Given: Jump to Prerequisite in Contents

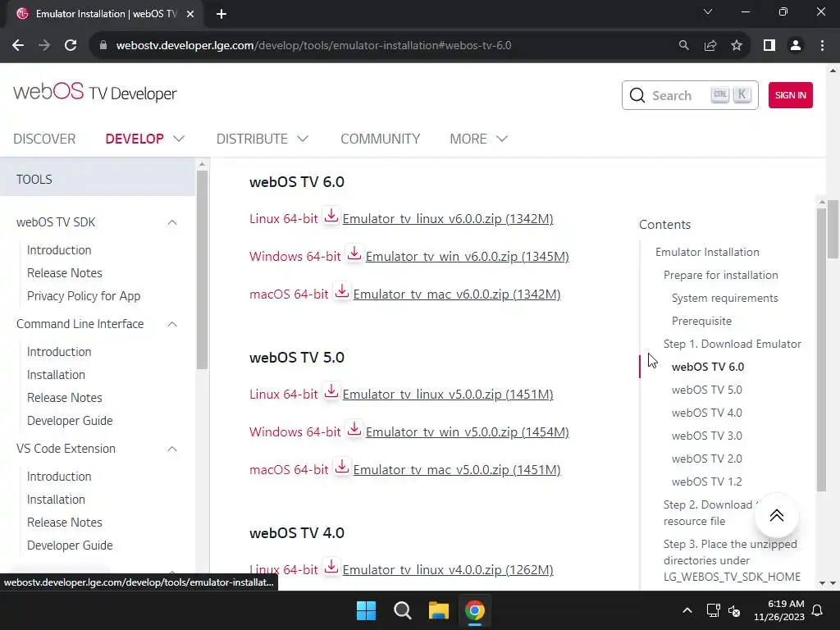Looking at the screenshot, I should click(702, 321).
